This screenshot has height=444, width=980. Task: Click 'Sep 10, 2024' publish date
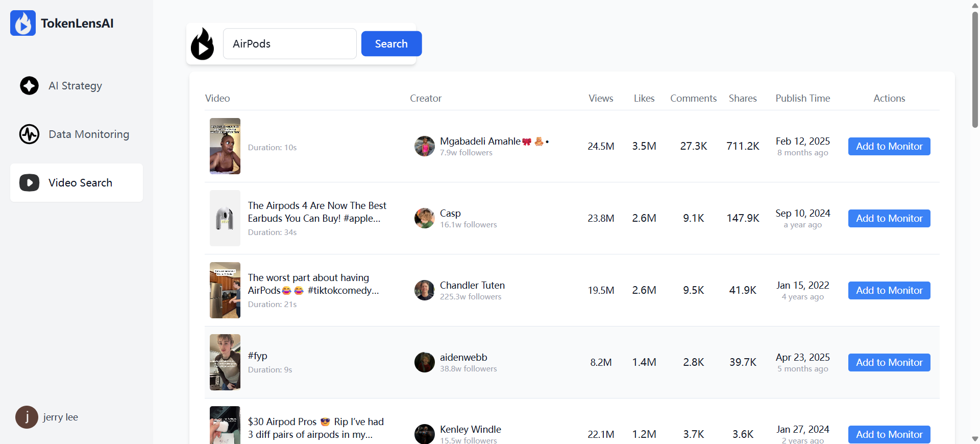[x=803, y=213]
